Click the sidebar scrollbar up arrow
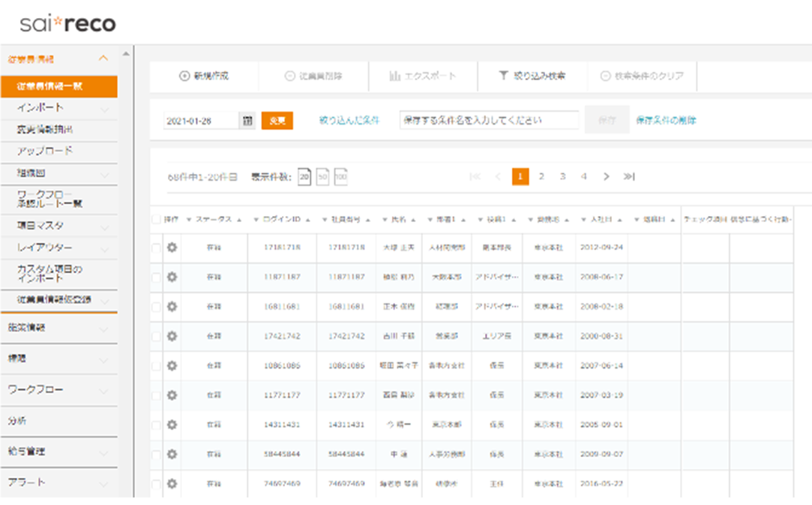 point(126,55)
